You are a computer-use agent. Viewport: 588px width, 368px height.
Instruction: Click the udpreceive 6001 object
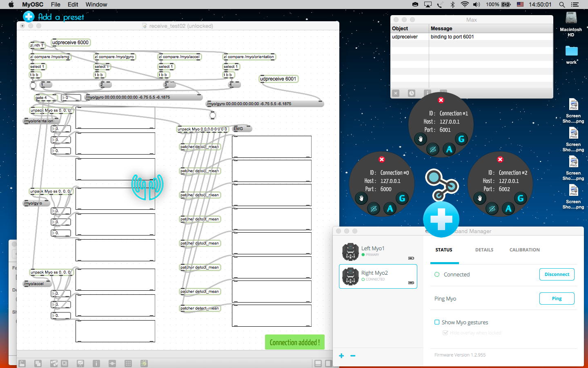278,79
